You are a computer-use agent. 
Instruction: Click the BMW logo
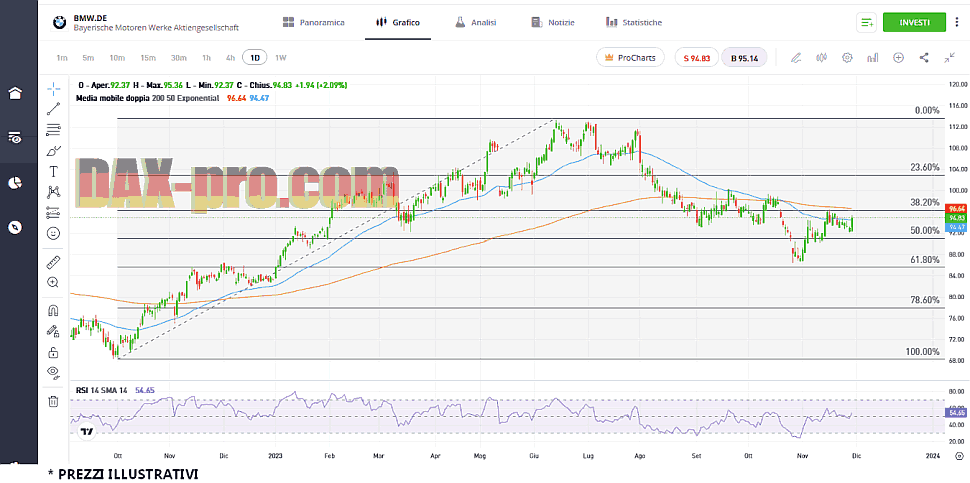click(x=59, y=22)
